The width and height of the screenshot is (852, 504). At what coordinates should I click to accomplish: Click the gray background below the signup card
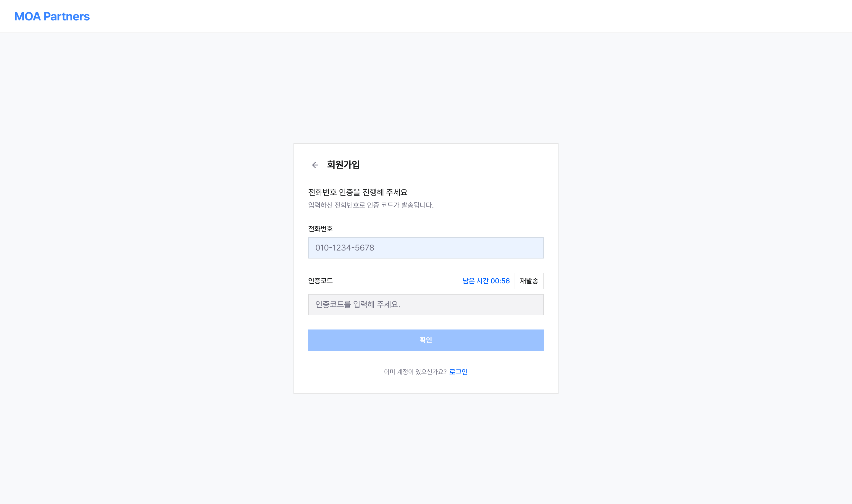click(x=425, y=448)
